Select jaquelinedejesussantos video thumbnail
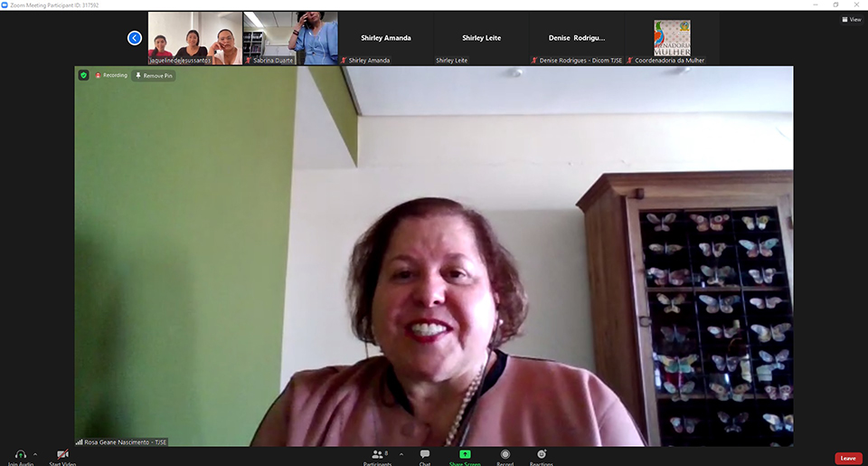Image resolution: width=868 pixels, height=466 pixels. point(194,38)
